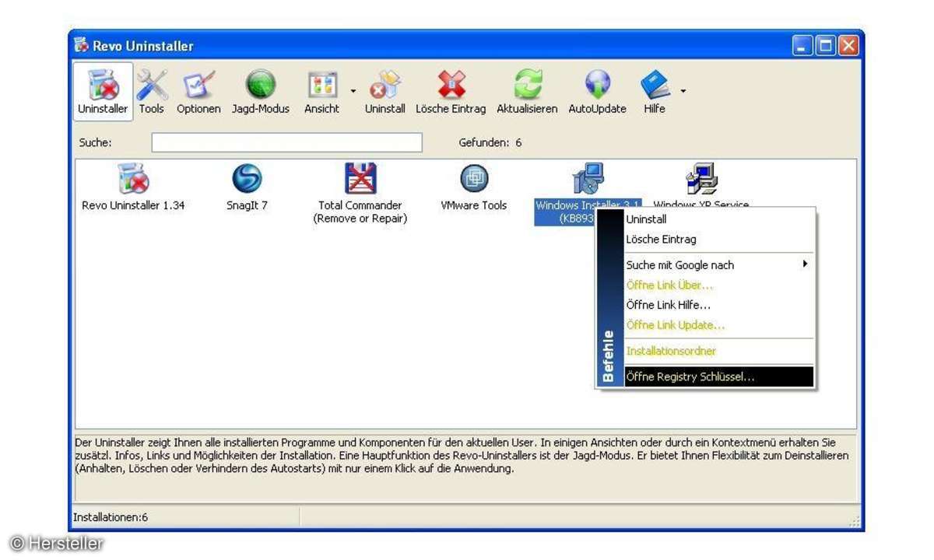This screenshot has width=934, height=560.
Task: Open the Suche mit Google nach submenu
Action: (718, 265)
